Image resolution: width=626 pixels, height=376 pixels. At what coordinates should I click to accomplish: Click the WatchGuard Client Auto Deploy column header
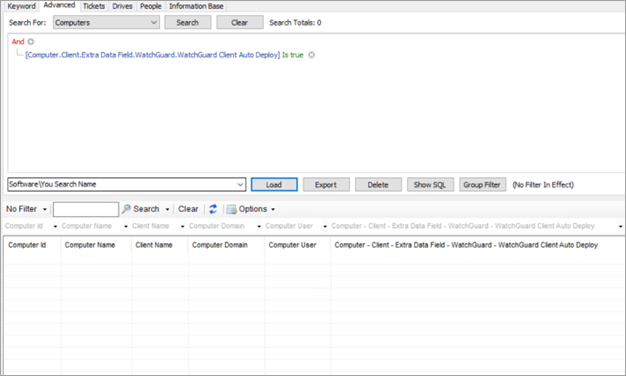tap(477, 245)
